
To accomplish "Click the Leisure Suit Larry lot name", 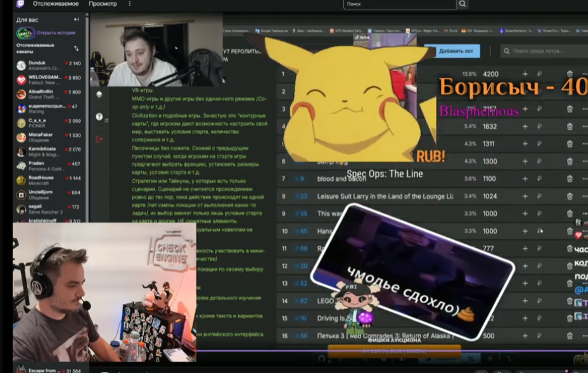I will (x=385, y=196).
